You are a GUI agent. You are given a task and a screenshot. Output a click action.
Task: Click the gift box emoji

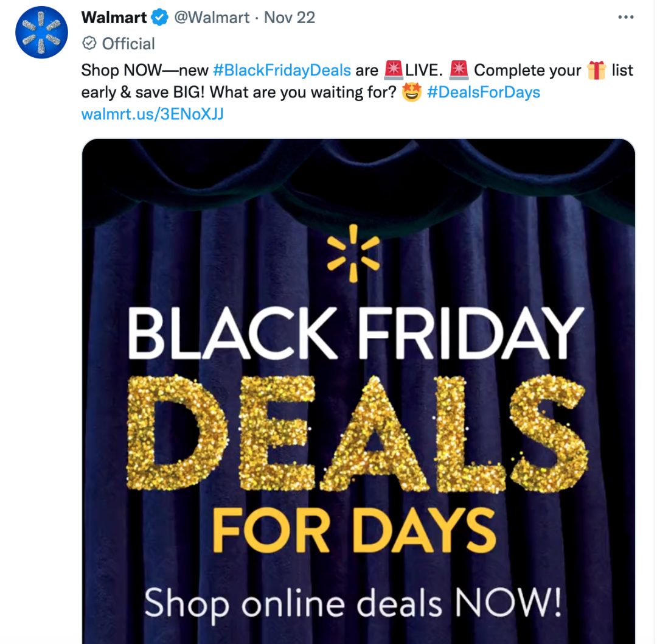click(596, 70)
